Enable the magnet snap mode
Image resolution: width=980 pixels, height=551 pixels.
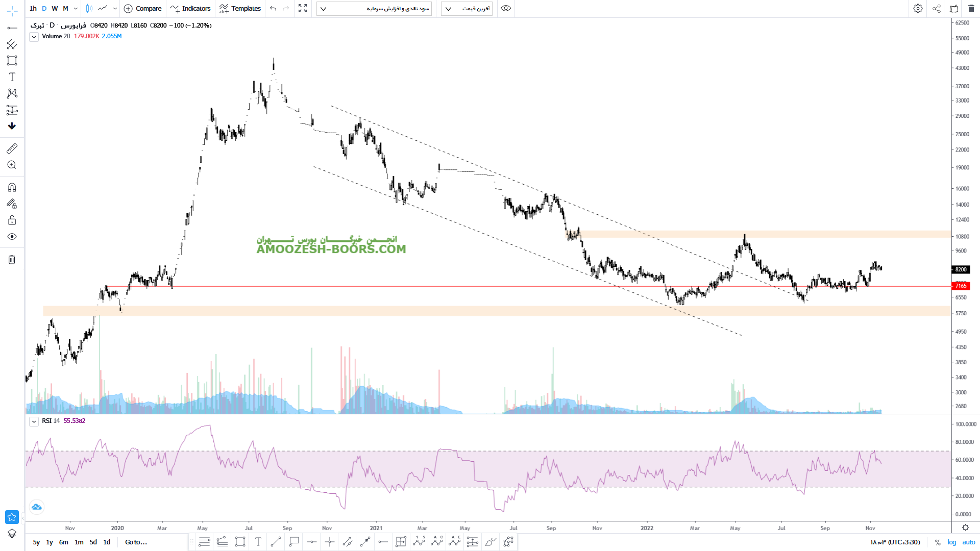coord(12,187)
